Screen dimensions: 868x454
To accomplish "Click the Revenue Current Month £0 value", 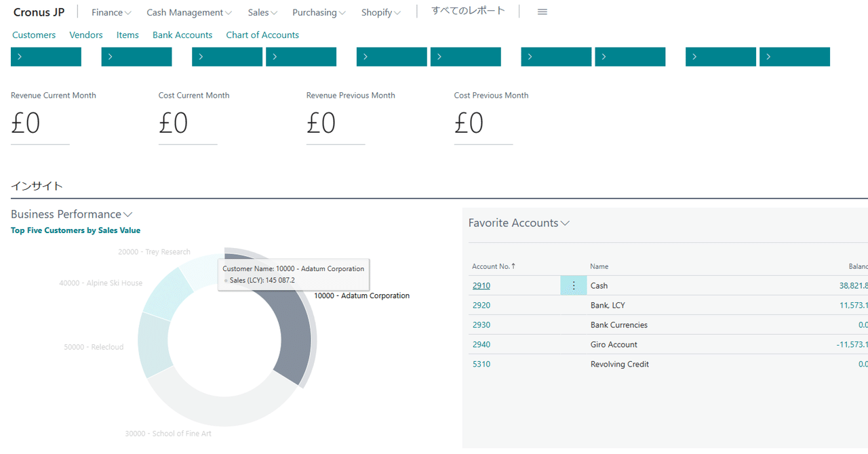I will tap(25, 123).
